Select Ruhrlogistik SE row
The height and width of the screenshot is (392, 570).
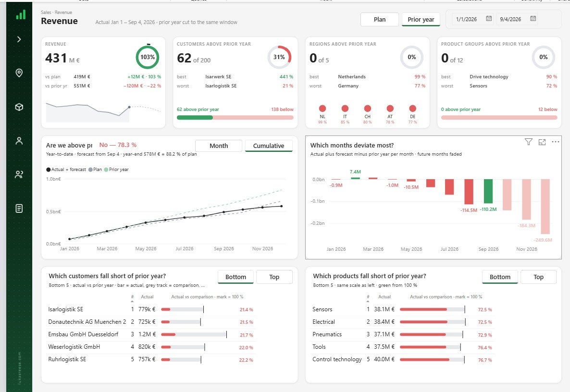(x=151, y=360)
